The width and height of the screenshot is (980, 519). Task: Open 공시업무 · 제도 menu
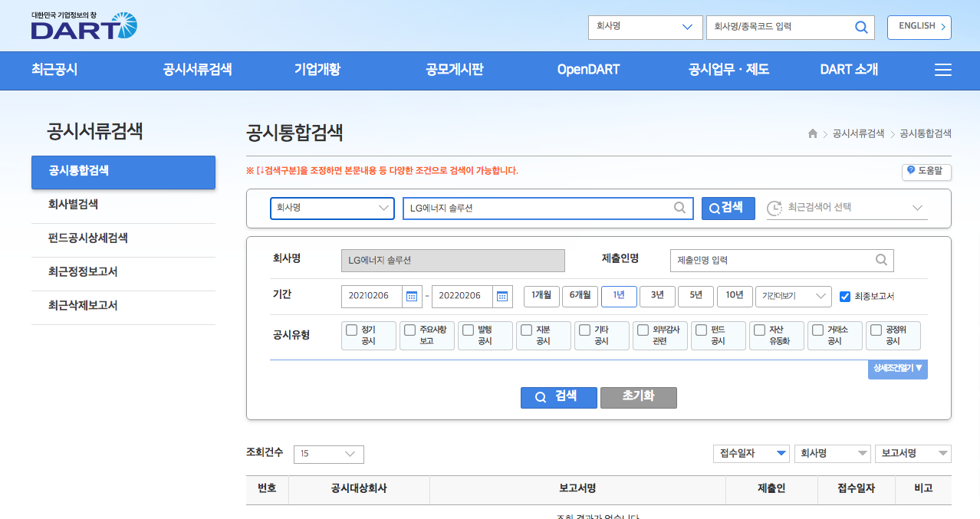click(728, 70)
